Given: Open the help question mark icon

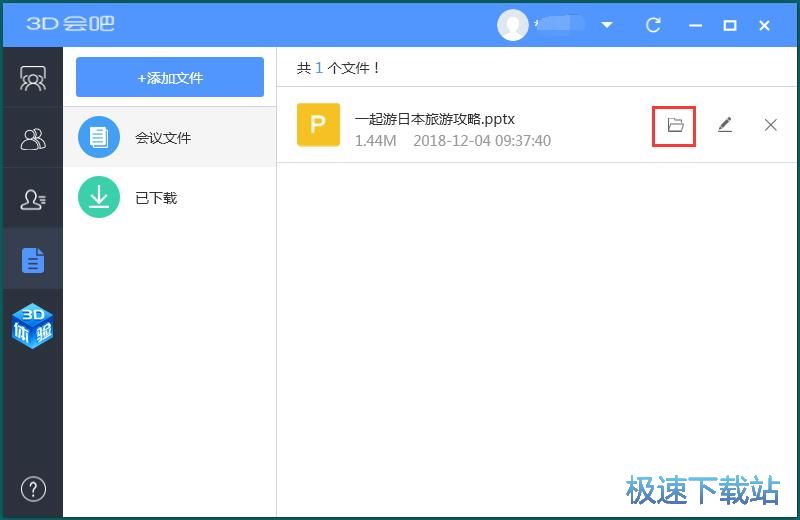Looking at the screenshot, I should (33, 489).
